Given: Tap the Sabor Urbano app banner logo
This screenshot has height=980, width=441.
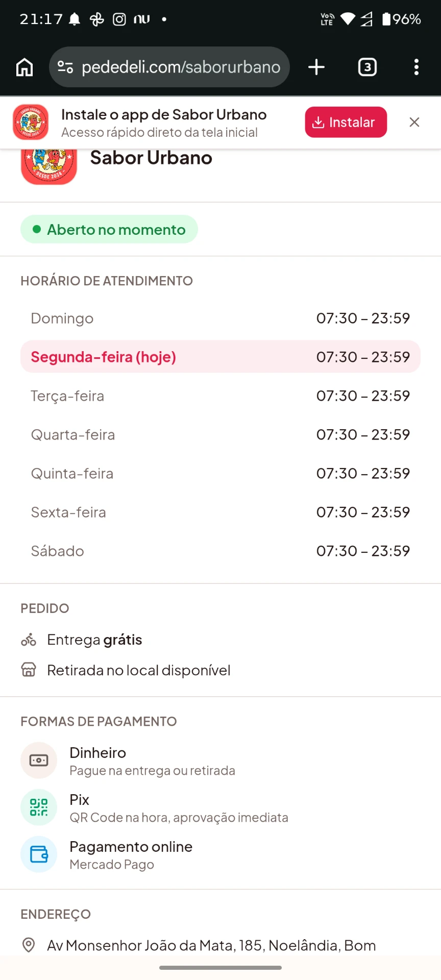Looking at the screenshot, I should click(31, 122).
